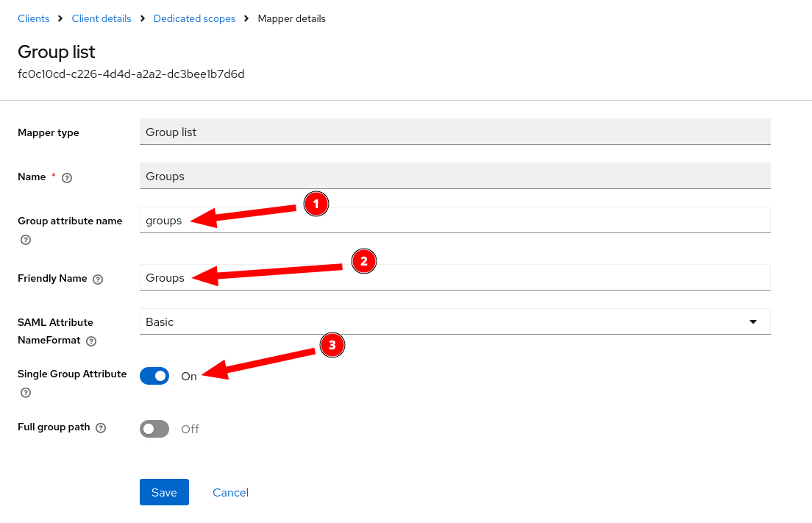This screenshot has height=523, width=812.
Task: Enable the Full group path switch
Action: pos(154,428)
